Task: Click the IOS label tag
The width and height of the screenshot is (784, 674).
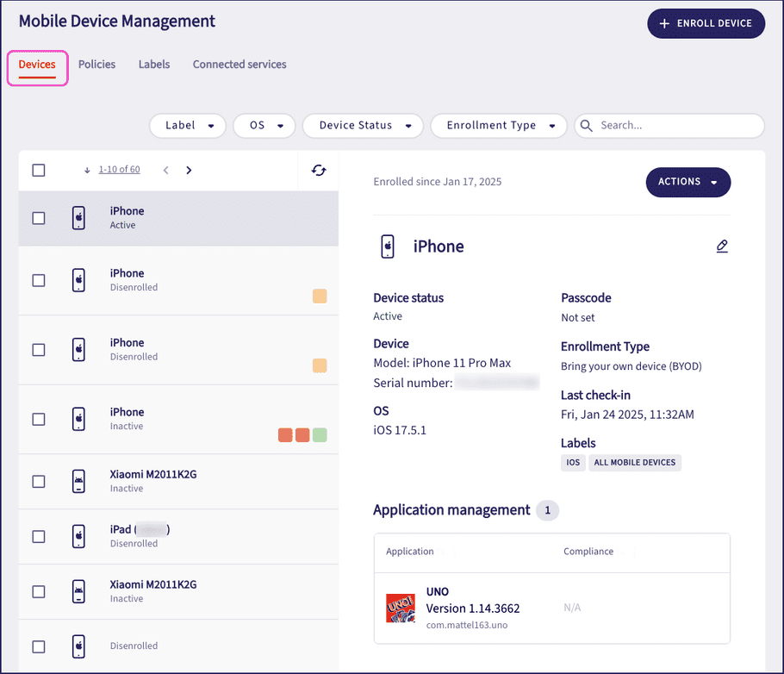Action: [573, 462]
